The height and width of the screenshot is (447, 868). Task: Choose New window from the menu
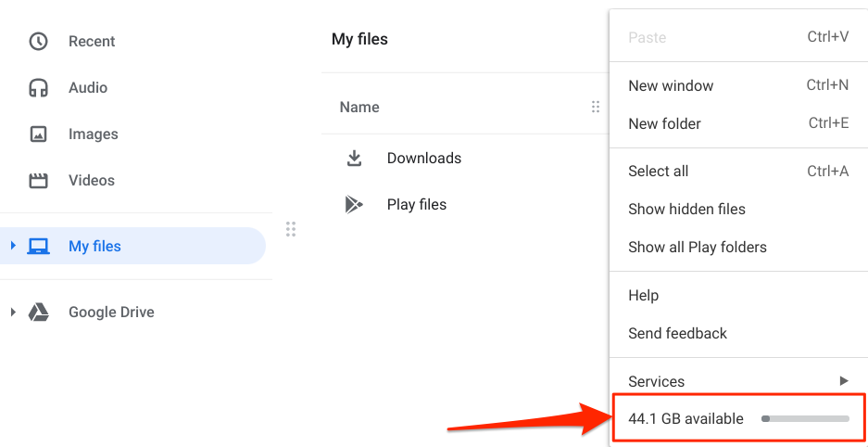671,85
